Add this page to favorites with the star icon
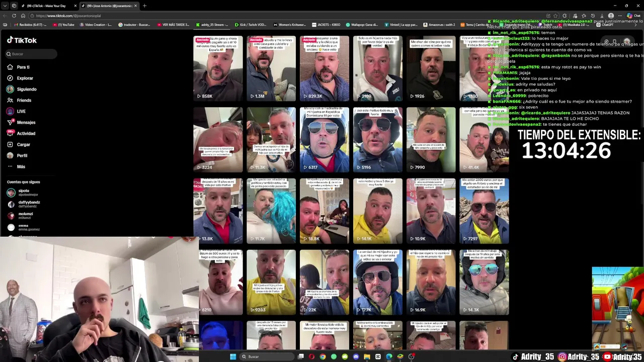Image resolution: width=644 pixels, height=362 pixels. pos(555,16)
